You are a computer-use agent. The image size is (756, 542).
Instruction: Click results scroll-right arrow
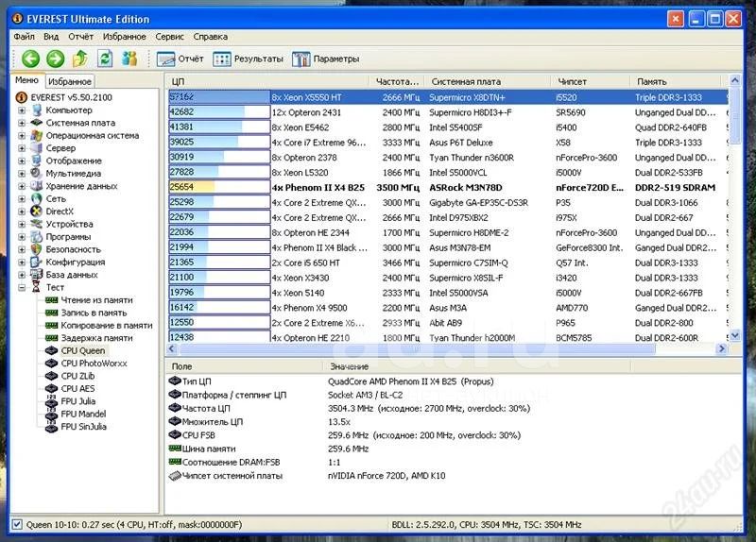(722, 348)
